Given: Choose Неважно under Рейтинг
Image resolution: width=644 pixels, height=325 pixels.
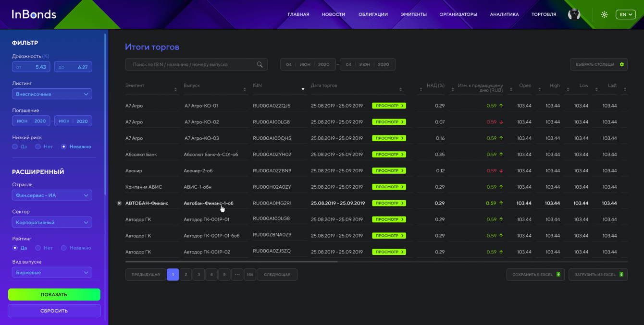Looking at the screenshot, I should [63, 248].
